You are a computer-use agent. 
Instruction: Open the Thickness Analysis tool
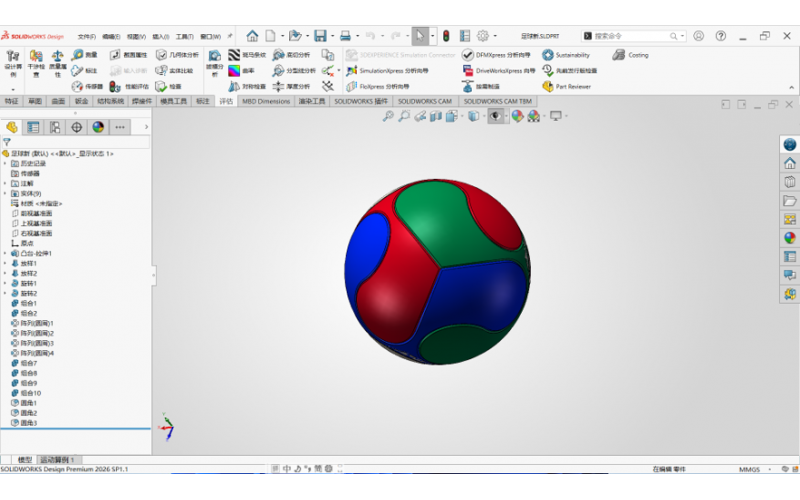291,86
